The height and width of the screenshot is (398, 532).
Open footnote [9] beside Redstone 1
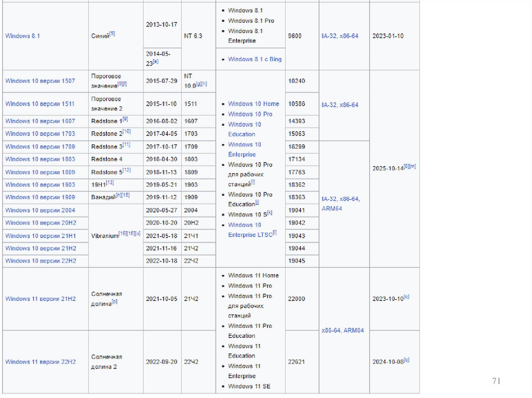125,119
